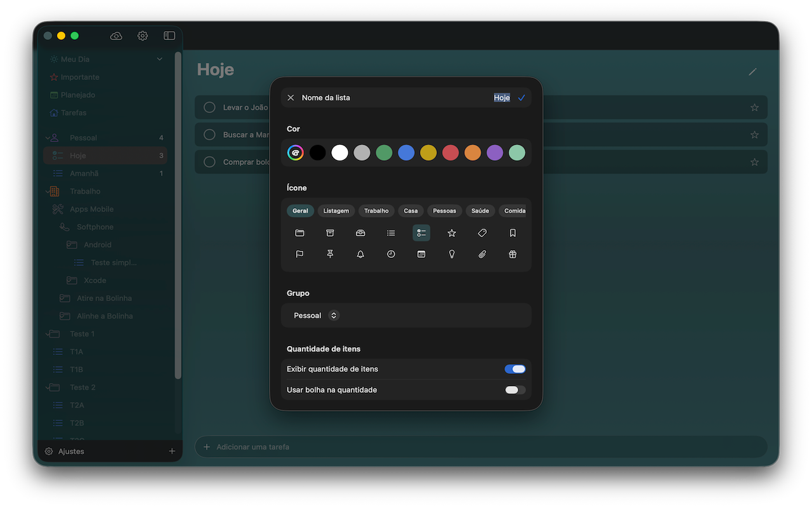Choose the paperclip icon
812x508 pixels.
coord(482,254)
